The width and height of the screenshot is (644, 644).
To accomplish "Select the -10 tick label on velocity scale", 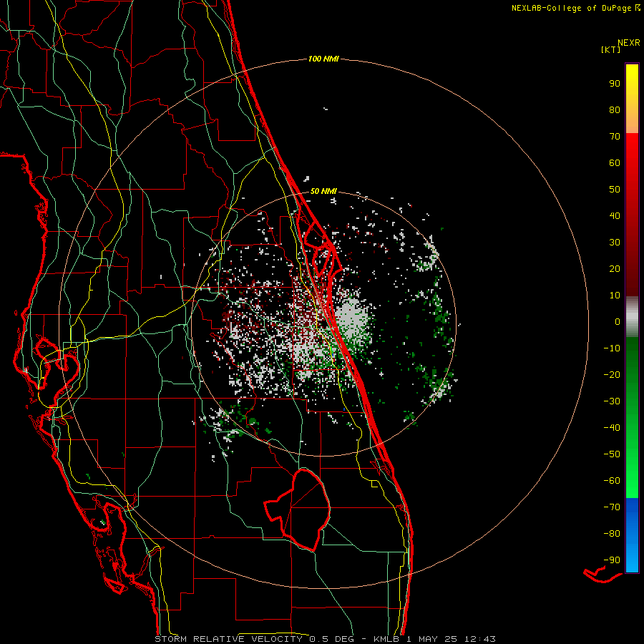I will click(x=612, y=348).
